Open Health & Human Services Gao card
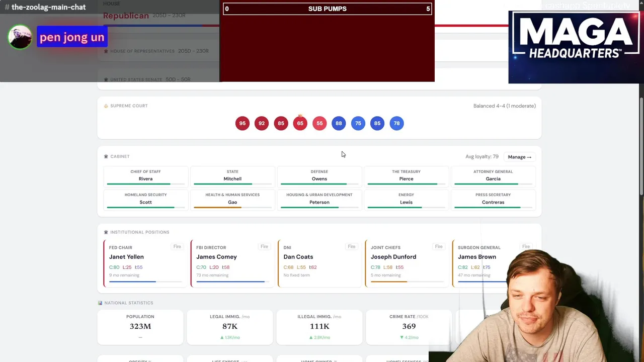This screenshot has width=644, height=362. click(x=232, y=200)
